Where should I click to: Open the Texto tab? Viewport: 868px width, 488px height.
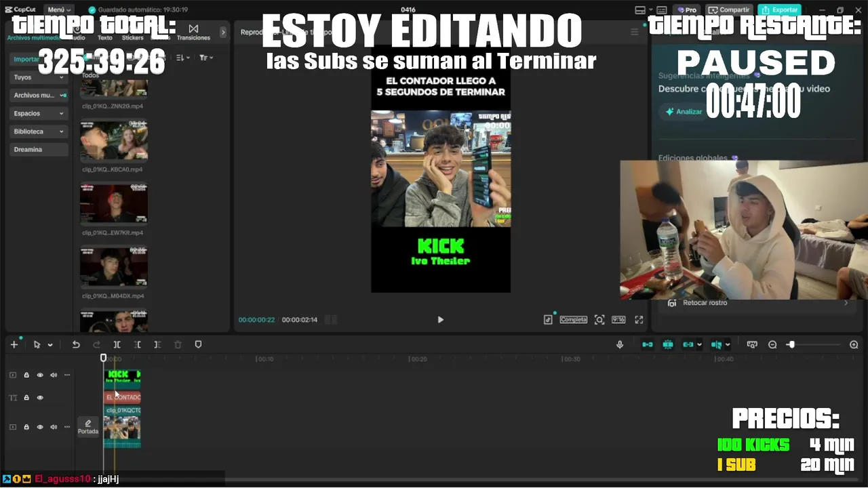tap(105, 33)
